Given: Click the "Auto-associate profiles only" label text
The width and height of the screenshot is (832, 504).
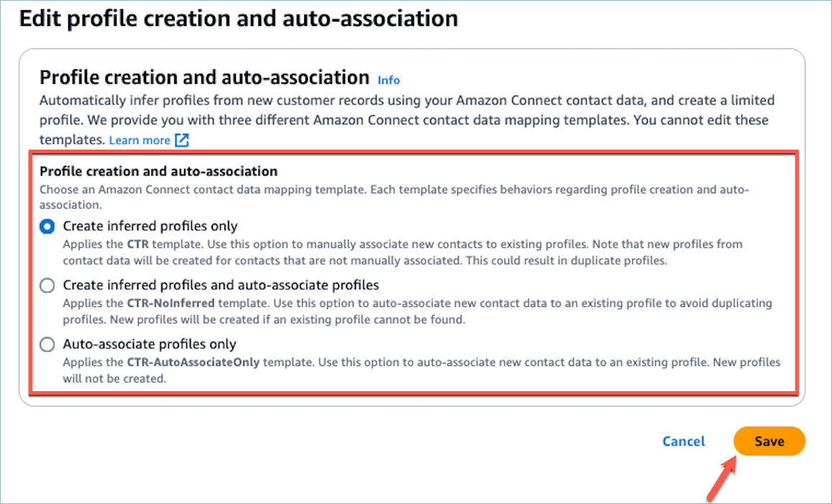Looking at the screenshot, I should pos(150,344).
